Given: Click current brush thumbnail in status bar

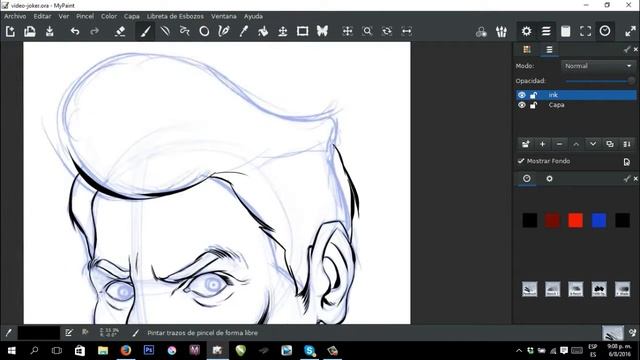Looking at the screenshot, I should (x=613, y=333).
